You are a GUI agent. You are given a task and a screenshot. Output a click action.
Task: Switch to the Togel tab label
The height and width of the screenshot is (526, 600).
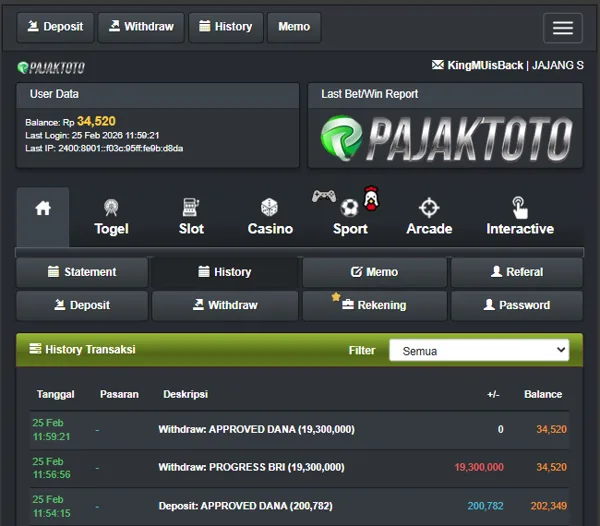tap(111, 229)
